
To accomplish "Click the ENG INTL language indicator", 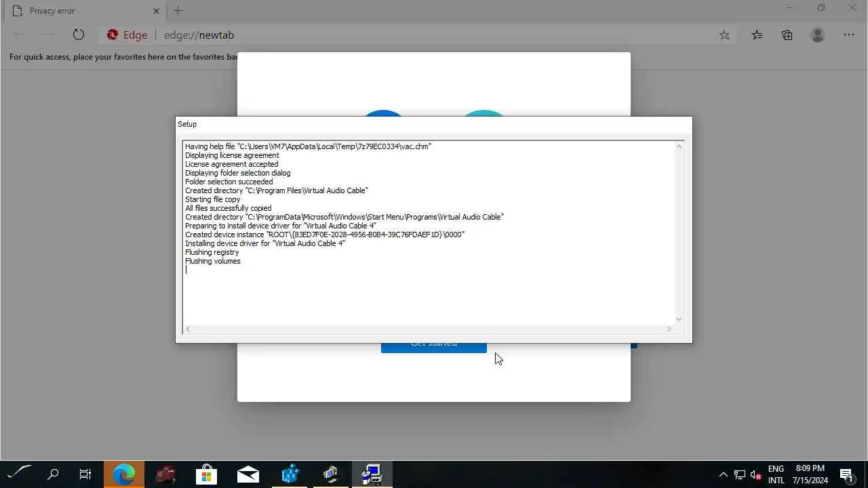I will pos(776,474).
